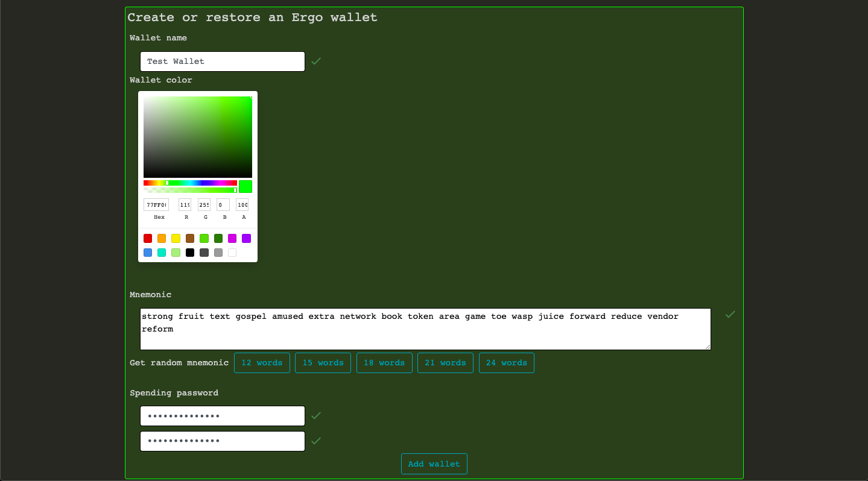Generate a 12 words mnemonic
Screen dimensions: 868x481
click(262, 363)
